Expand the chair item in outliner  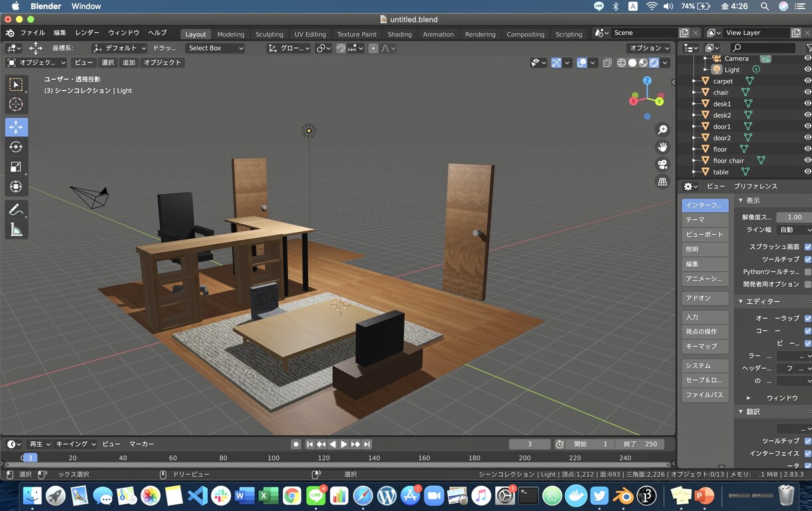pos(694,92)
